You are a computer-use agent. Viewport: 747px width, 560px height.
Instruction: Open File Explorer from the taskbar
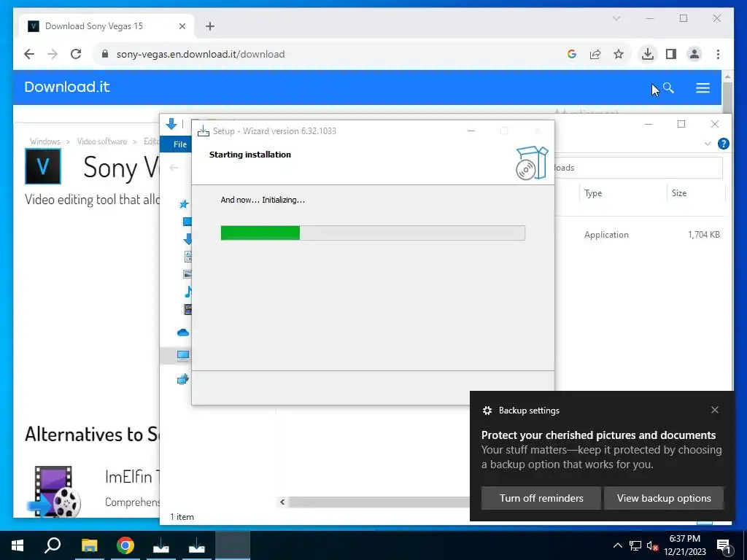89,545
